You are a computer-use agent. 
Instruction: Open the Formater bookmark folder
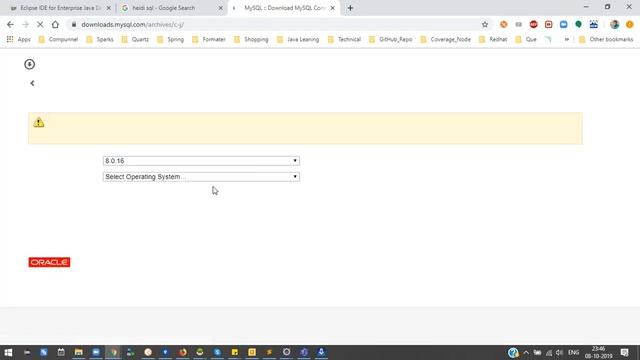(209, 39)
